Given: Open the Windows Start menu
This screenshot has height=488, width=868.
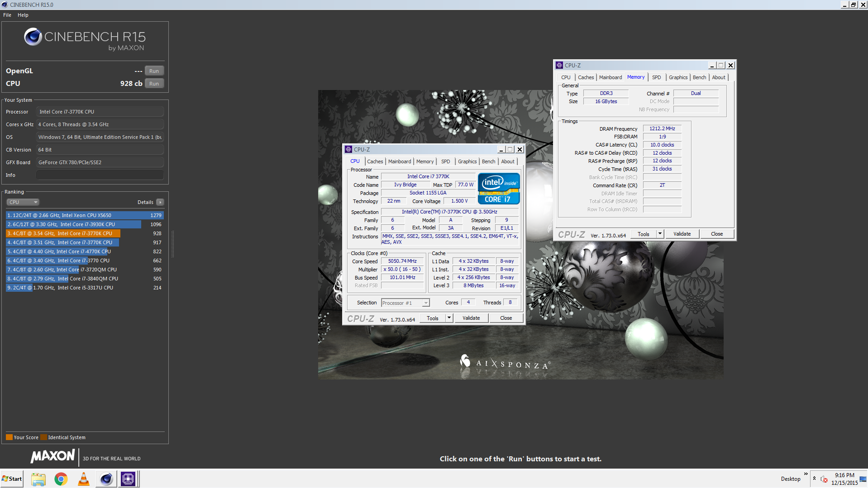Looking at the screenshot, I should (12, 479).
